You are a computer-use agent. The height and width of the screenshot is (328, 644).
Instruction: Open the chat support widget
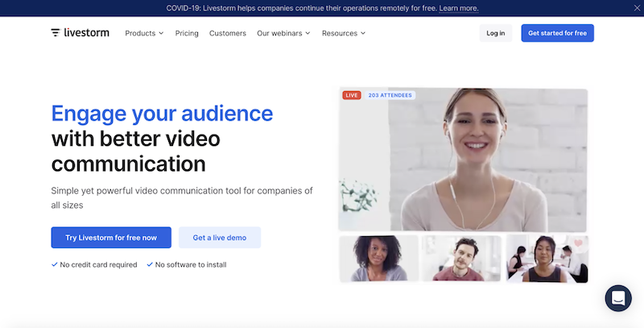pyautogui.click(x=618, y=298)
